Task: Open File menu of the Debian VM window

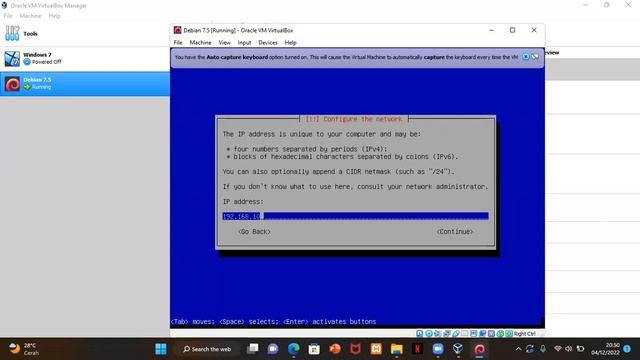Action: pos(178,42)
